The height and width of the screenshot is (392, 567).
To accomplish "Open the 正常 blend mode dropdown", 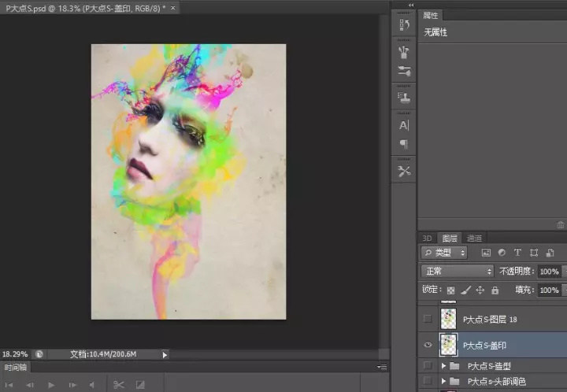I will pos(458,272).
